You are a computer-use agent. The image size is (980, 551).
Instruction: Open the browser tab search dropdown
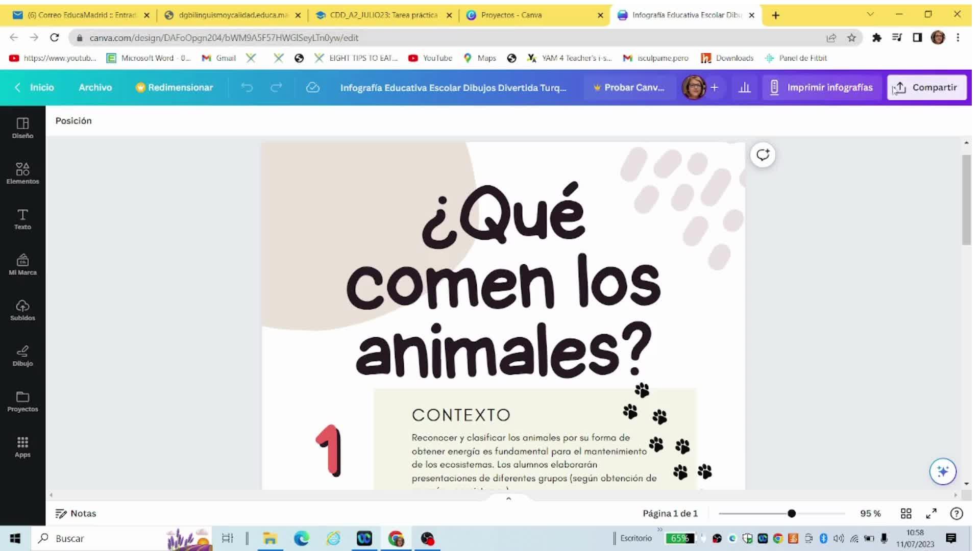click(x=870, y=15)
